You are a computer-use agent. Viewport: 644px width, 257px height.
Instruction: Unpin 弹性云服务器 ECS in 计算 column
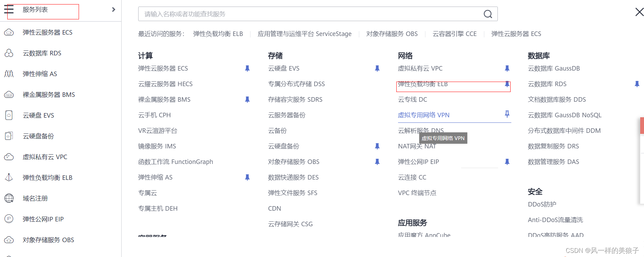[x=247, y=68]
